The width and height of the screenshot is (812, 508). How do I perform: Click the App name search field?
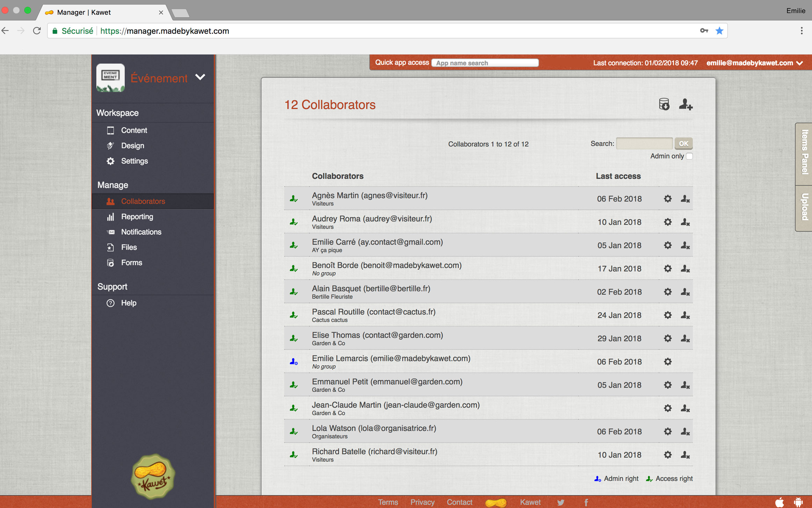pyautogui.click(x=485, y=63)
